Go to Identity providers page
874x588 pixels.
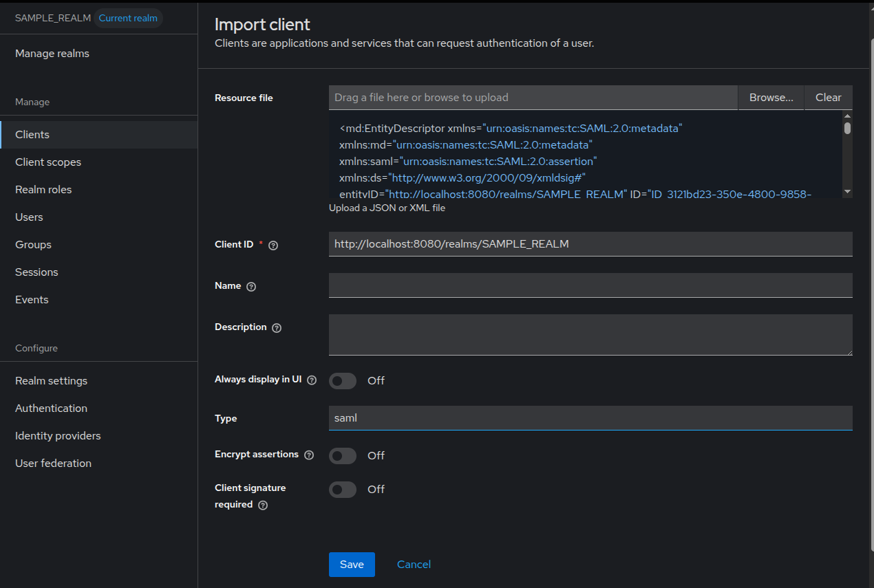[58, 436]
